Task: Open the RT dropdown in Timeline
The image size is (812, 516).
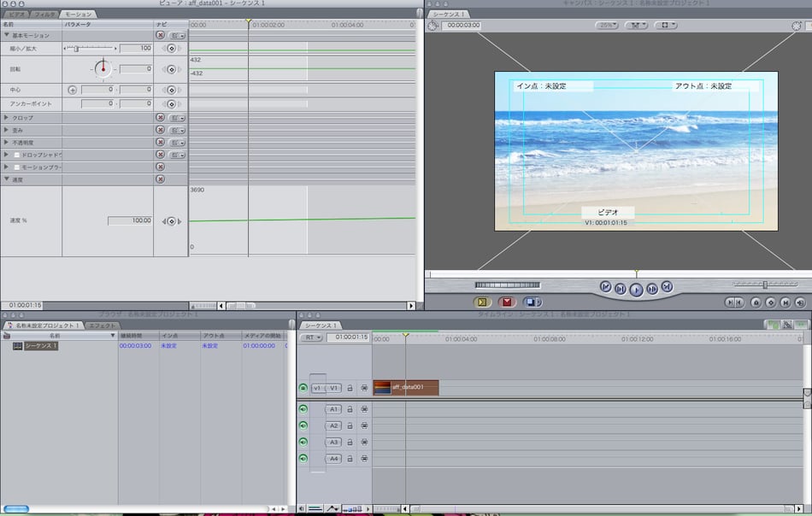Action: [x=311, y=337]
